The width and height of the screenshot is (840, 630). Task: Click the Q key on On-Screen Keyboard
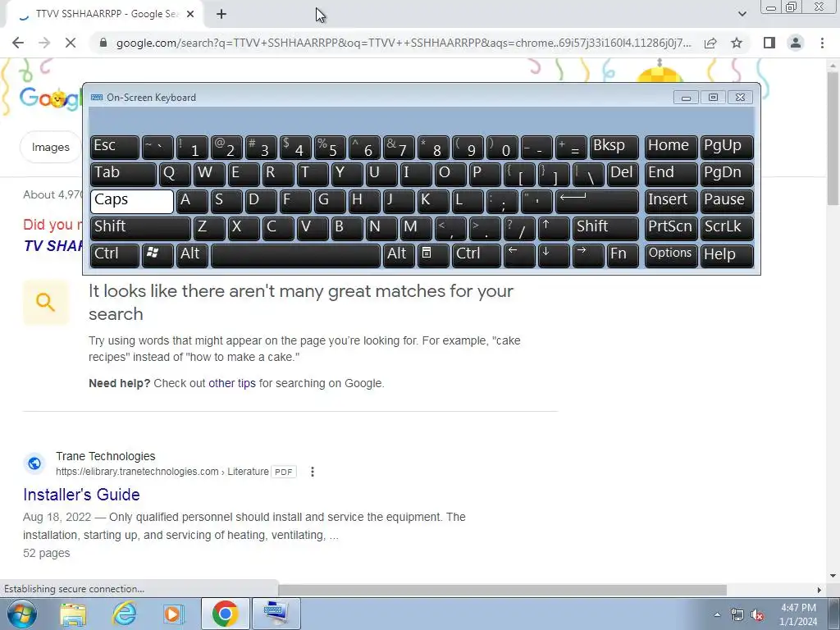175,174
